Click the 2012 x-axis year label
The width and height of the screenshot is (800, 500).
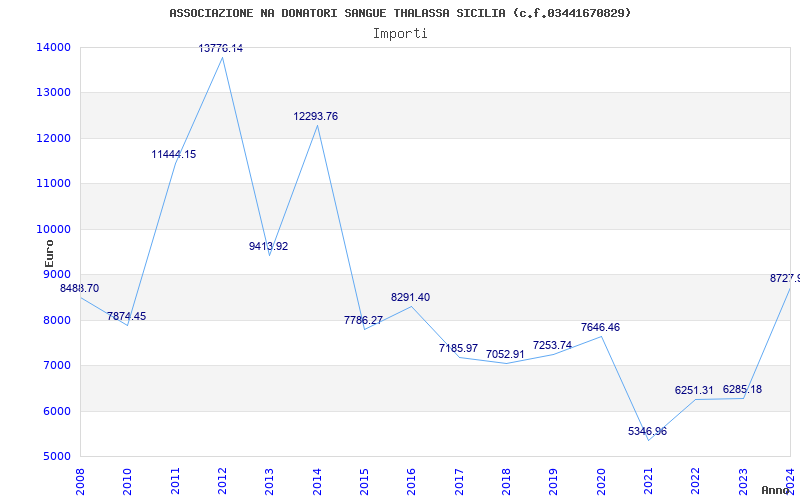click(x=222, y=481)
